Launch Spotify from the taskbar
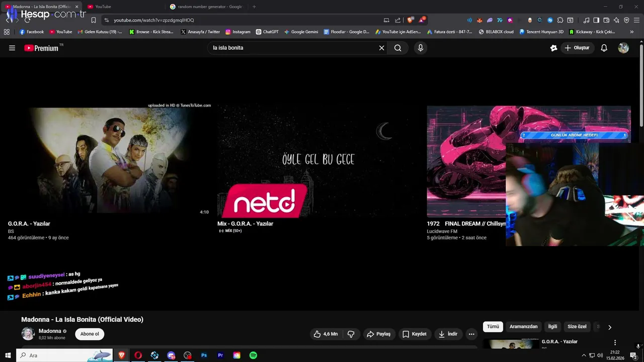The image size is (644, 362). pos(253,355)
